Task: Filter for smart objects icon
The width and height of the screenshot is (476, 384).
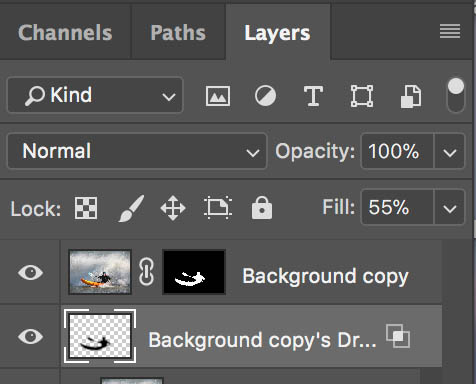Action: 411,96
